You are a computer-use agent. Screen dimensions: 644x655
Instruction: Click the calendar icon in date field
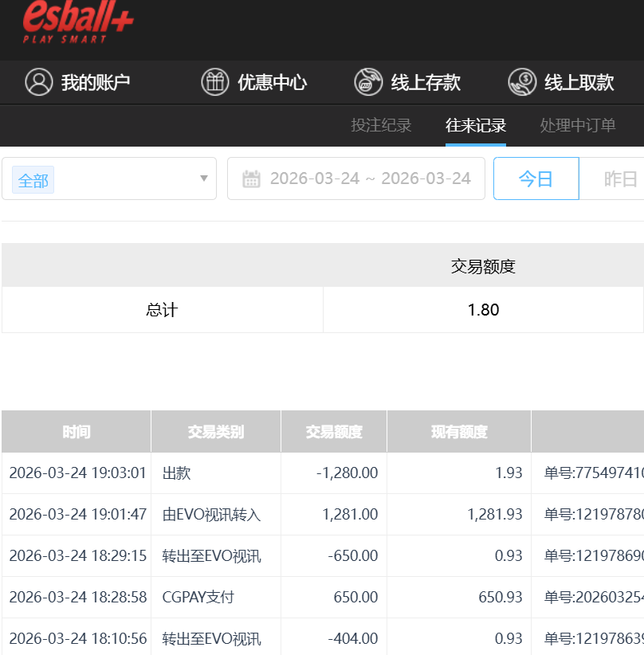(x=251, y=178)
